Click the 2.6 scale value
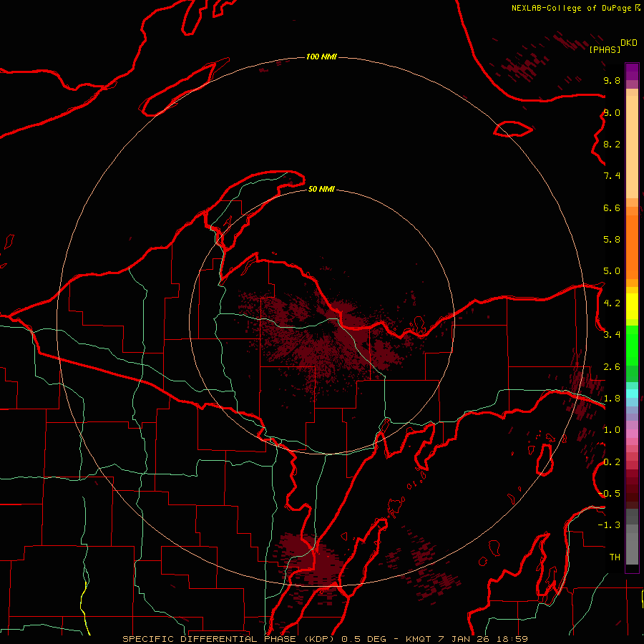644x644 pixels. [612, 367]
